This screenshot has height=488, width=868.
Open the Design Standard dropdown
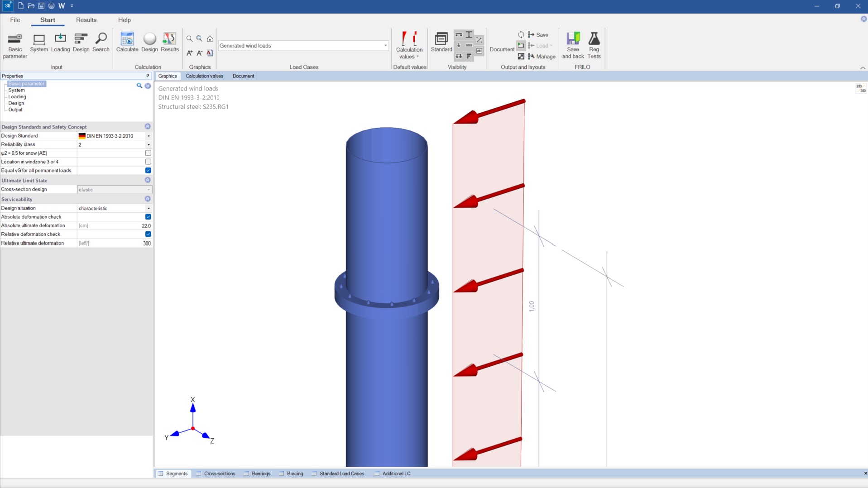click(x=149, y=136)
